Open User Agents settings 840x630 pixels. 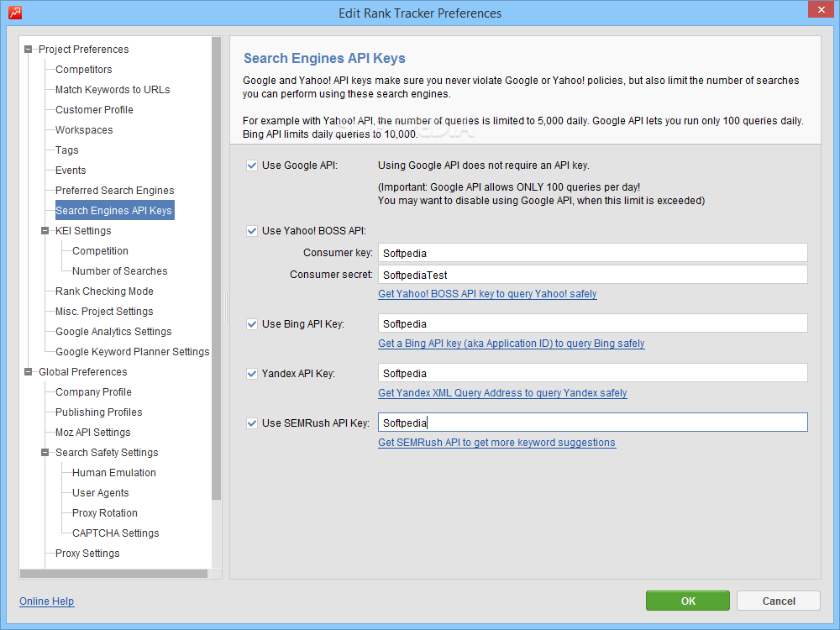pos(101,493)
